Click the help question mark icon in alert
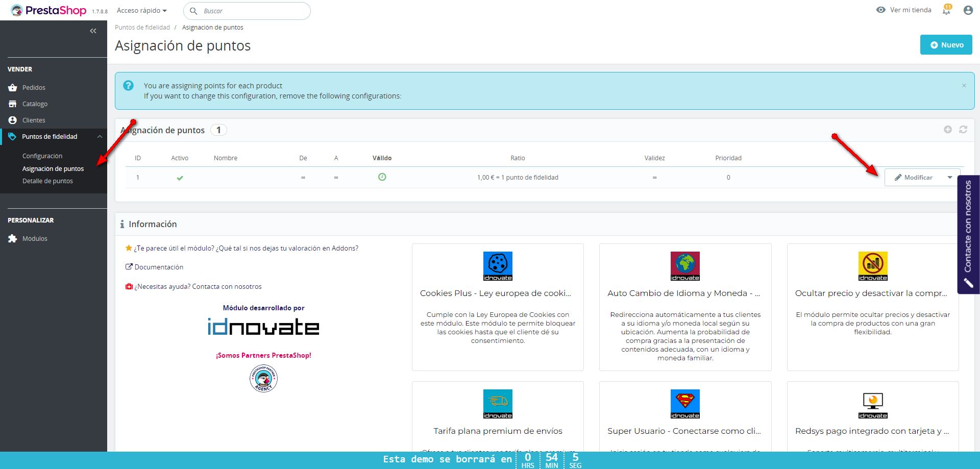The image size is (980, 469). coord(129,86)
